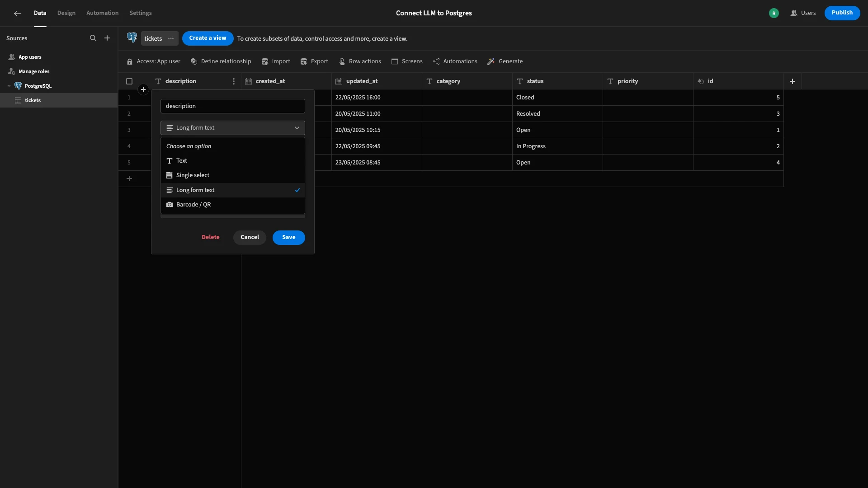Open Screens in the toolbar
The width and height of the screenshot is (868, 488).
pos(407,61)
